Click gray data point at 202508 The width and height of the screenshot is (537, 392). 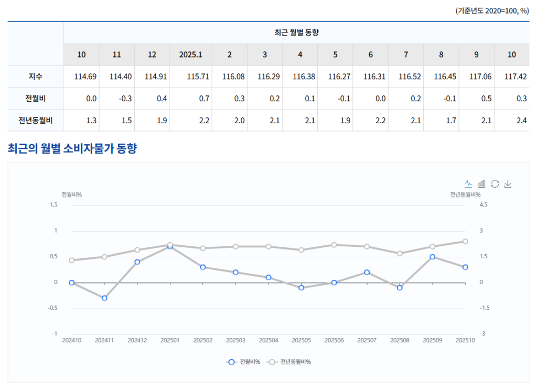400,254
